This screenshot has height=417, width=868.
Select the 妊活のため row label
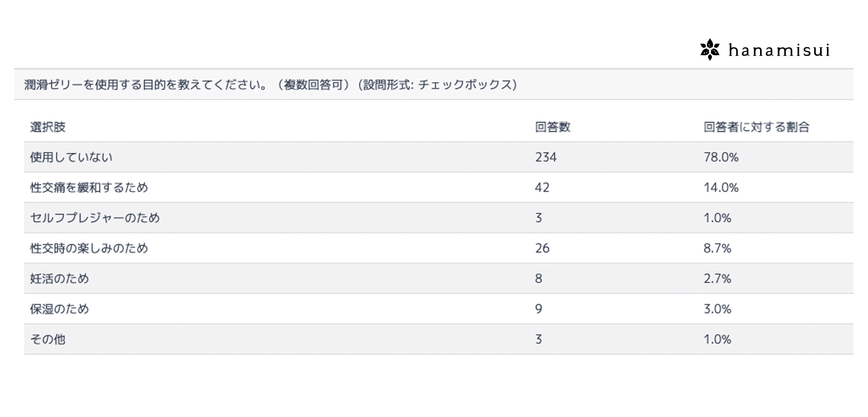(x=60, y=279)
